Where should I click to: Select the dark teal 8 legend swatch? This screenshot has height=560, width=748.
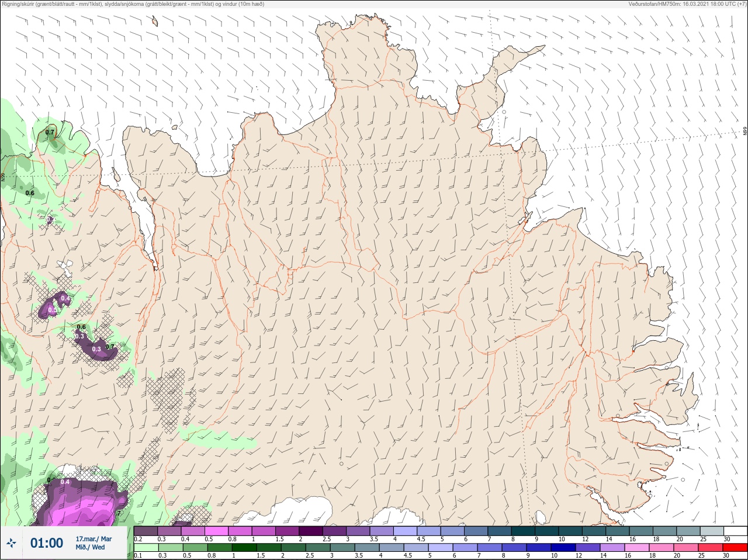click(524, 531)
